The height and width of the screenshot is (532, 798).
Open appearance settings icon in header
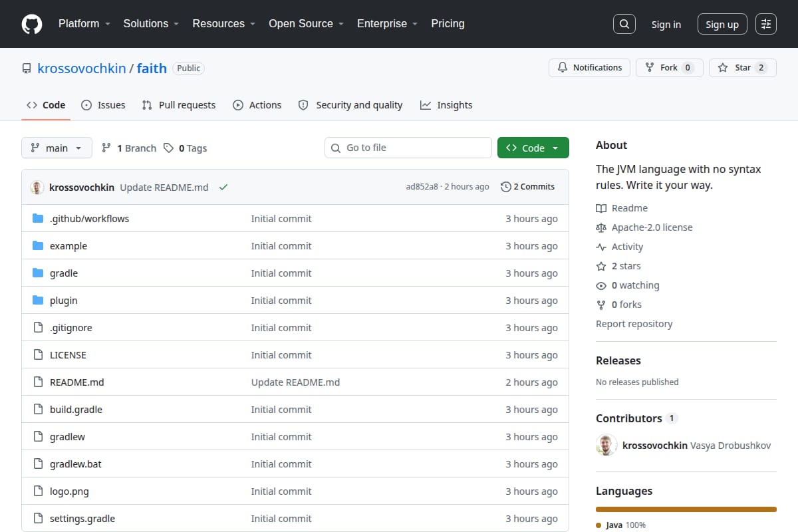click(x=766, y=24)
